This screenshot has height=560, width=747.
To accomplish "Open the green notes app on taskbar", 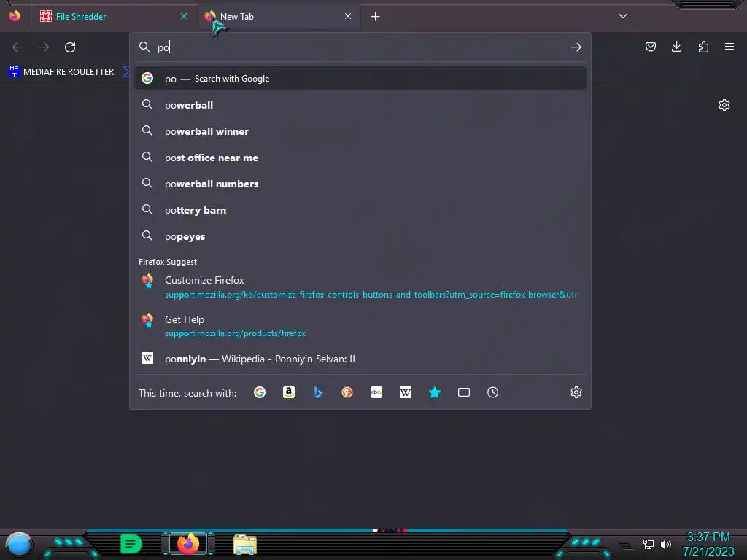I will [131, 544].
